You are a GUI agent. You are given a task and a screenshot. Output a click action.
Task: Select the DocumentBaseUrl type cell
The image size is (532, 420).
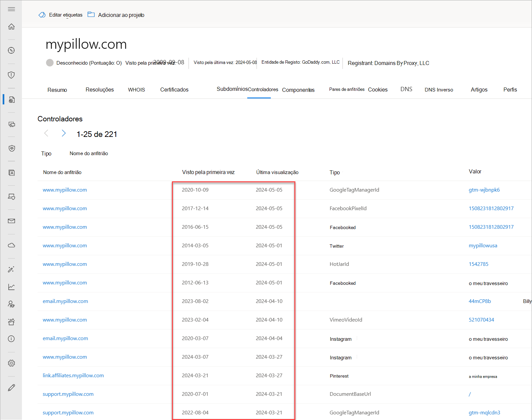(350, 394)
